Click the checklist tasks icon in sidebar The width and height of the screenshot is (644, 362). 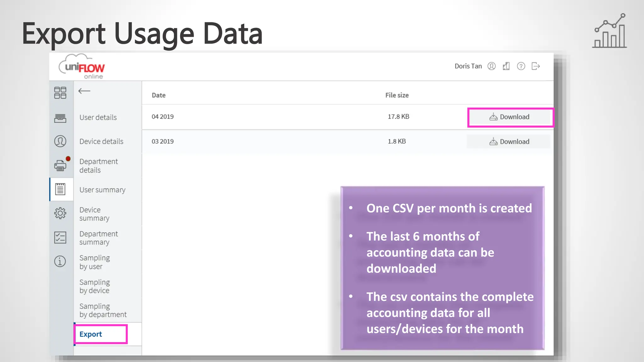pyautogui.click(x=60, y=238)
